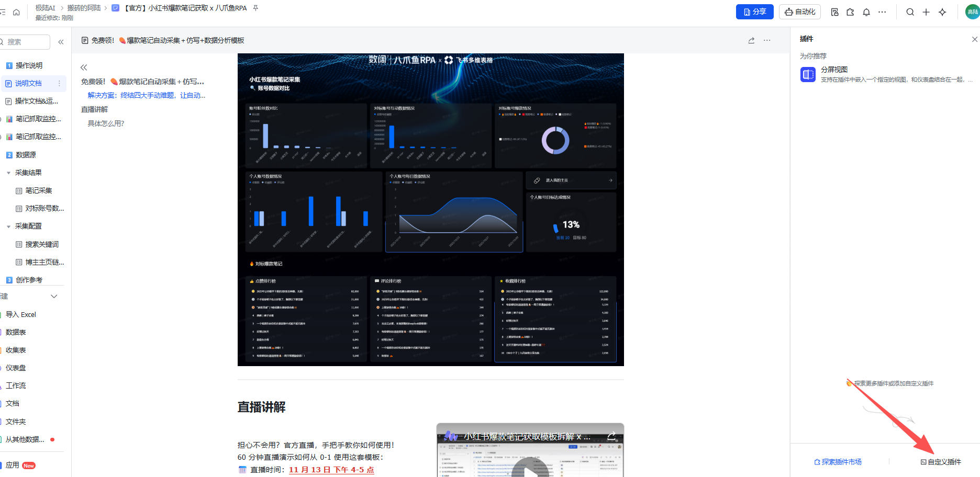Expand the 新建 section dropdown chevron
Viewport: 980px width, 477px height.
(54, 297)
